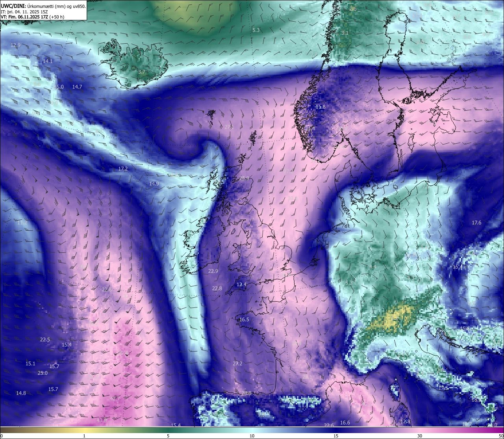This screenshot has height=439, width=504.
Task: Click the 15.7 value directly above 14.8
Action: click(53, 389)
